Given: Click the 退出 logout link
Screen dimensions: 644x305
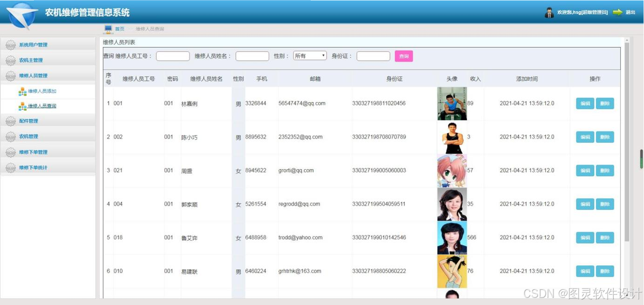Looking at the screenshot, I should click(x=630, y=12).
